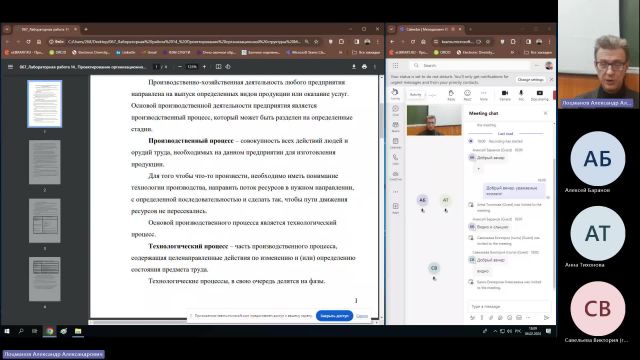Open more composer options in meeting chat

[528, 318]
